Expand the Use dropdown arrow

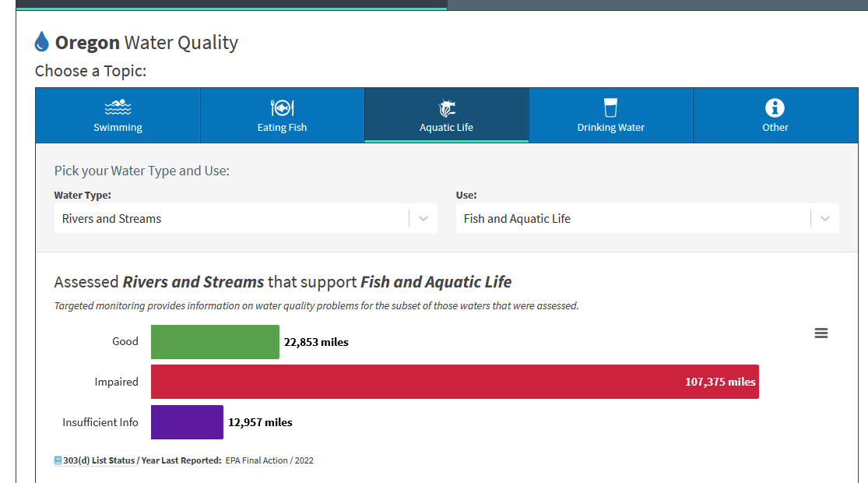(x=824, y=219)
